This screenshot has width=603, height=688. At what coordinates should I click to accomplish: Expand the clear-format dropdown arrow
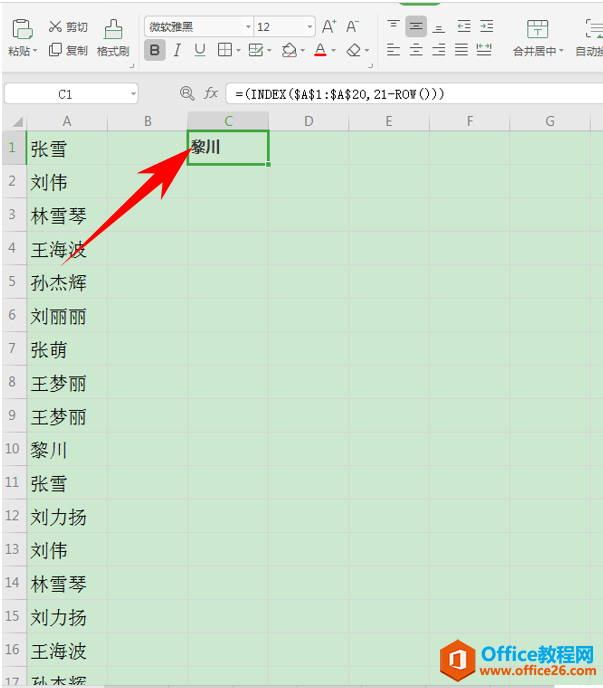(x=367, y=51)
